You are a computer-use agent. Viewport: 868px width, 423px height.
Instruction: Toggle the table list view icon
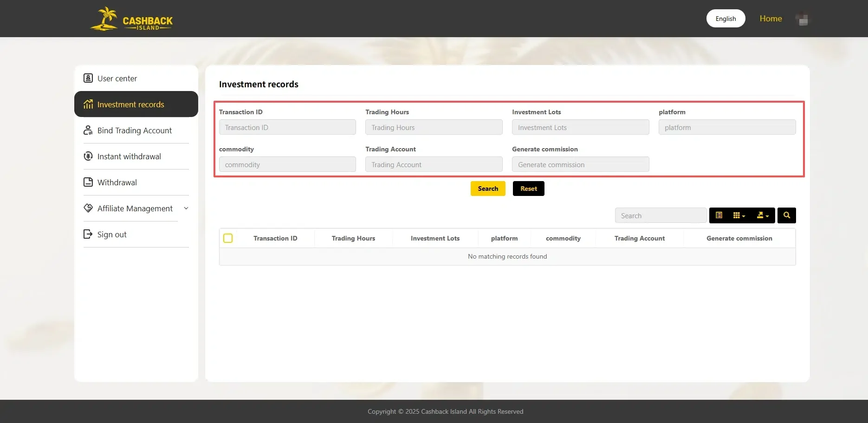click(719, 215)
